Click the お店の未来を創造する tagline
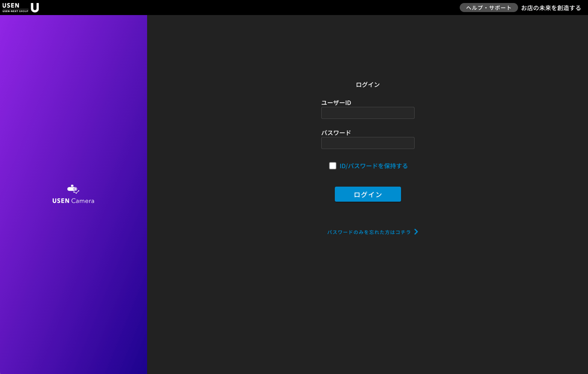Viewport: 588px width, 374px height. 551,8
